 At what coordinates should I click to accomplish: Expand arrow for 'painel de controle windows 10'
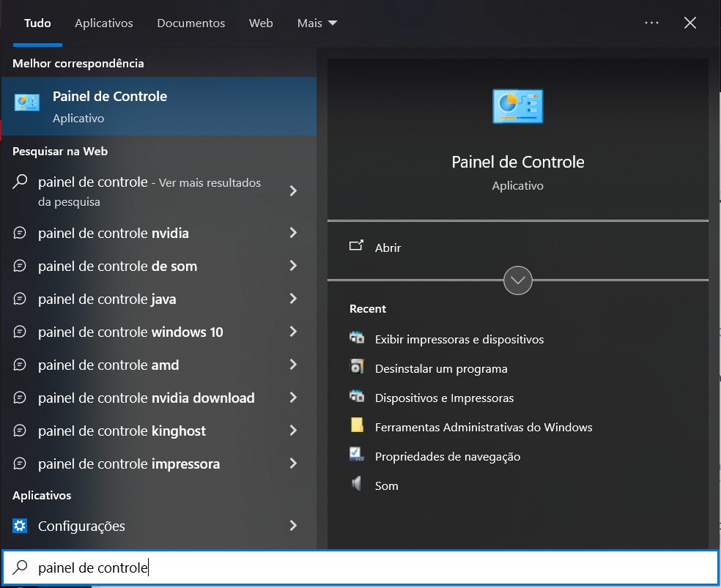(293, 332)
